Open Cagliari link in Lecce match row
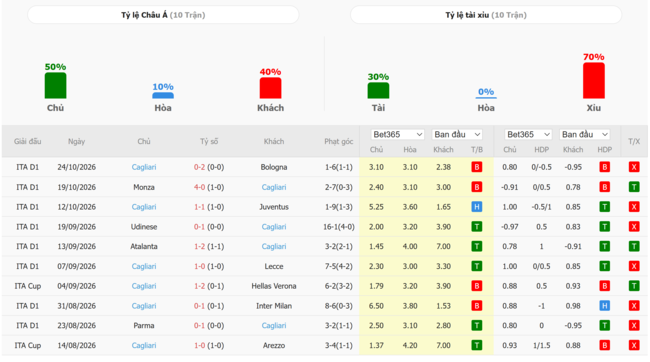 pyautogui.click(x=144, y=266)
